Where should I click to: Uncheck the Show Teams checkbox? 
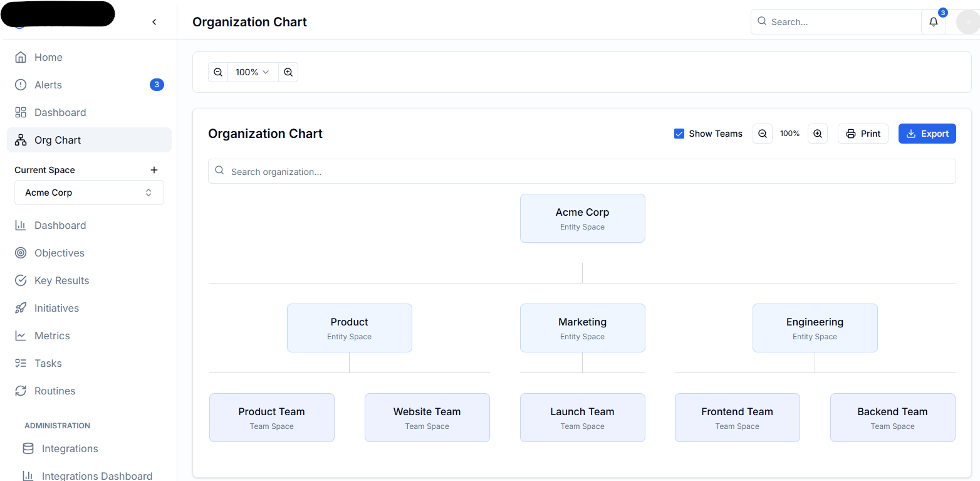[679, 134]
